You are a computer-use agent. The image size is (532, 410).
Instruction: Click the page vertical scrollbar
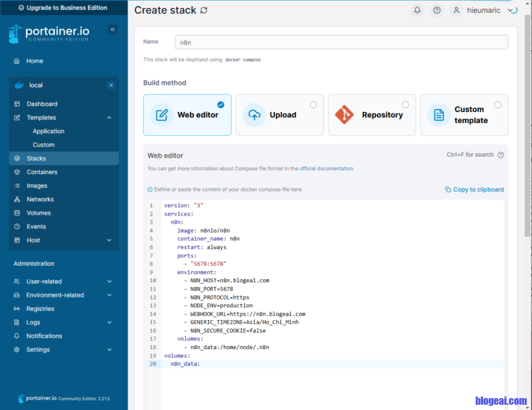tap(528, 130)
